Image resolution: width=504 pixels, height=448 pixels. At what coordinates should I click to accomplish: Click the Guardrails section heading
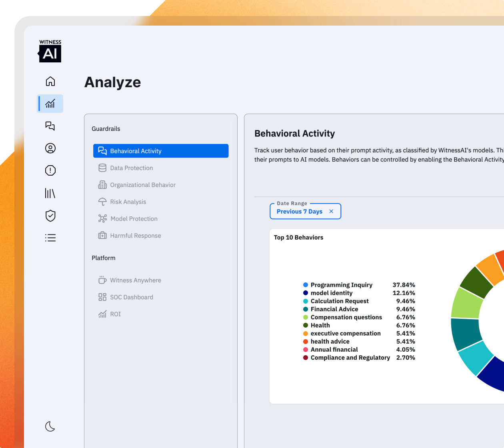tap(106, 128)
